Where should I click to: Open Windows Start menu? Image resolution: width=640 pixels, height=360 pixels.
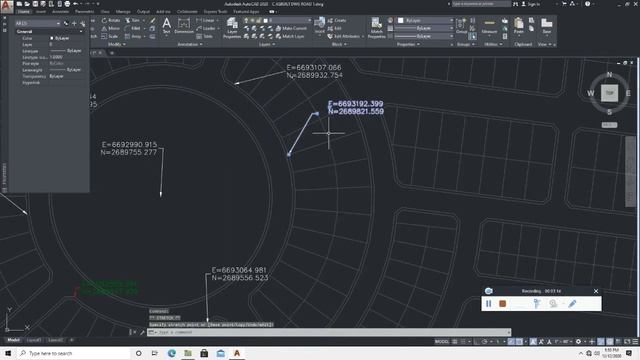8,353
